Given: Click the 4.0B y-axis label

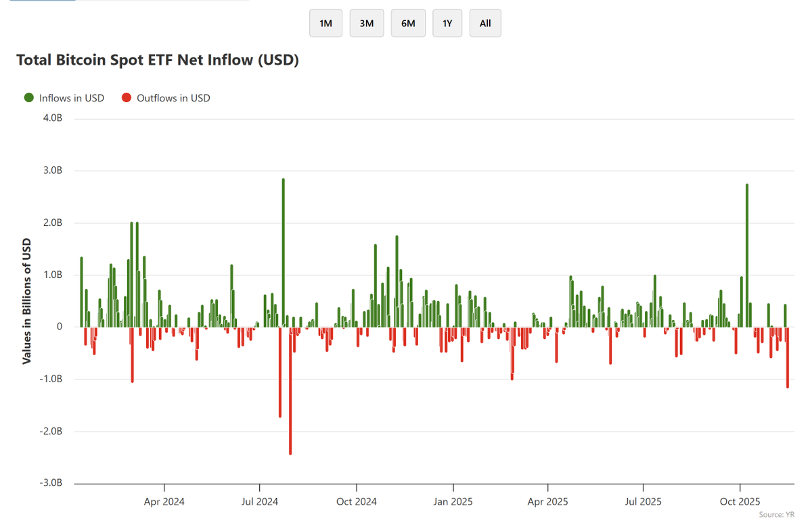Looking at the screenshot, I should (x=53, y=119).
